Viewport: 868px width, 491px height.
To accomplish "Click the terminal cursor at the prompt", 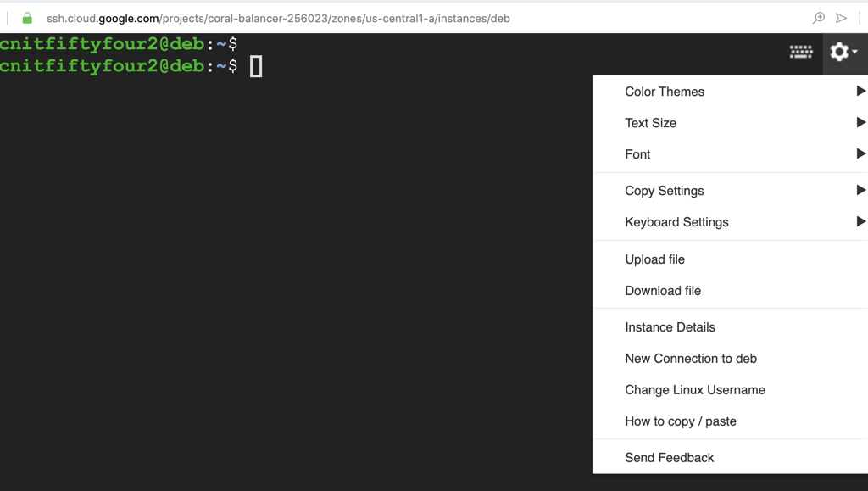I will 256,66.
